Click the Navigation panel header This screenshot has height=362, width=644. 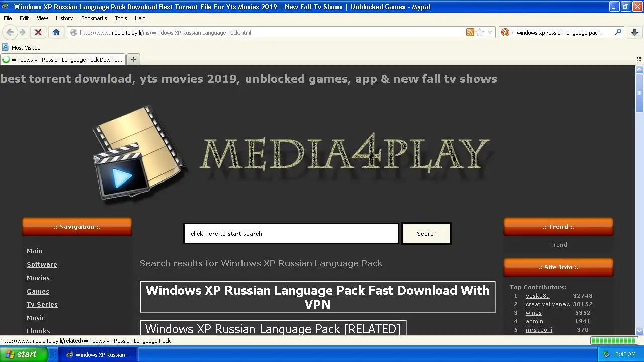77,227
